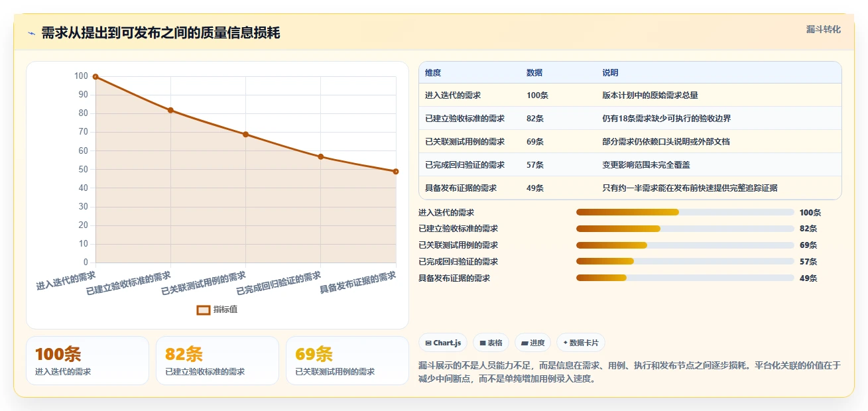
Task: Click table value 57条
Action: pos(535,165)
